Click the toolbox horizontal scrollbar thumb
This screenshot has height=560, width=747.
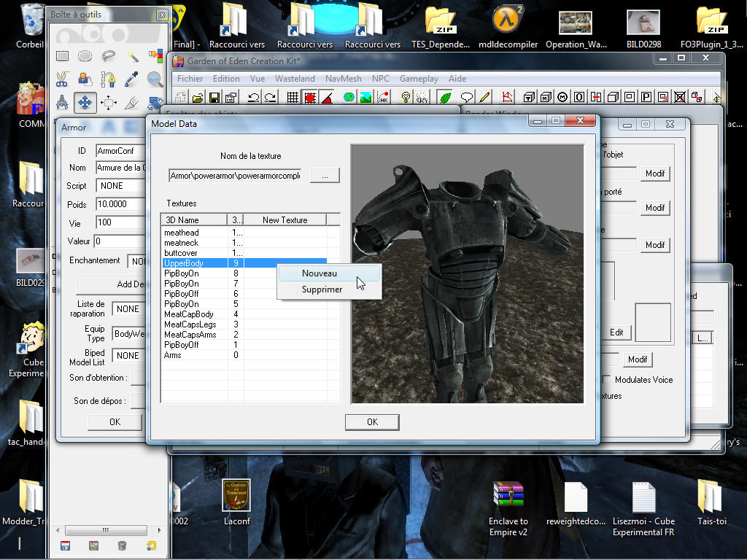pos(106,530)
